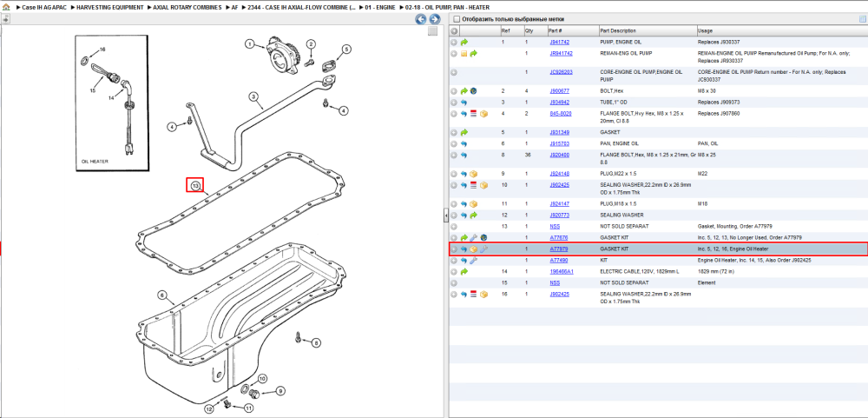Open the AXIAL ROTARY COMBINES breadcrumb

point(187,8)
